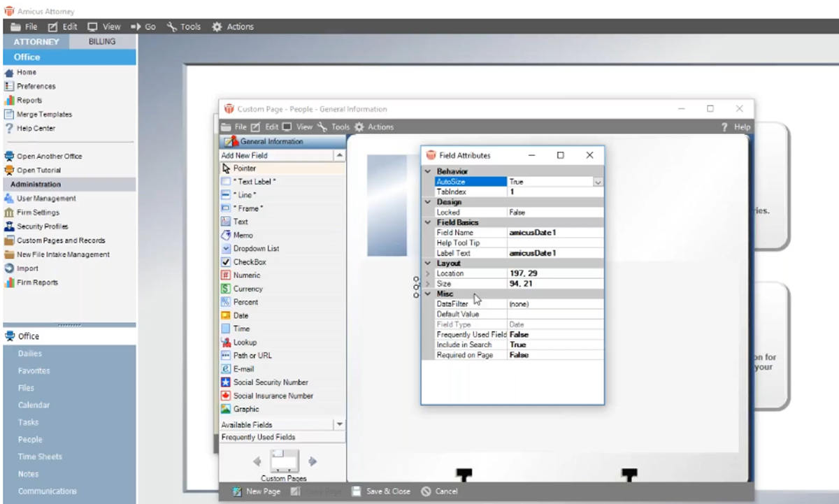Screen dimensions: 839x504
Task: Click the Cancel button
Action: (x=440, y=491)
